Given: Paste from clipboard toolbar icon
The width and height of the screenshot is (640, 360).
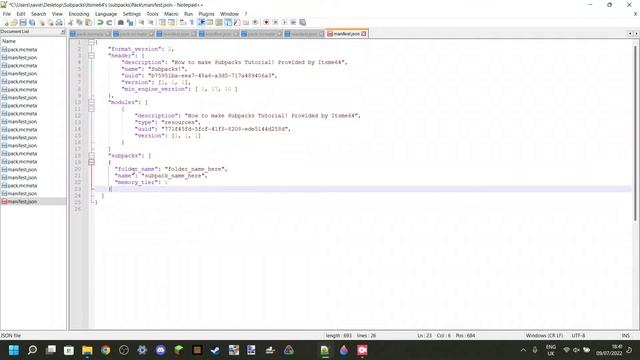Looking at the screenshot, I should (88, 22).
